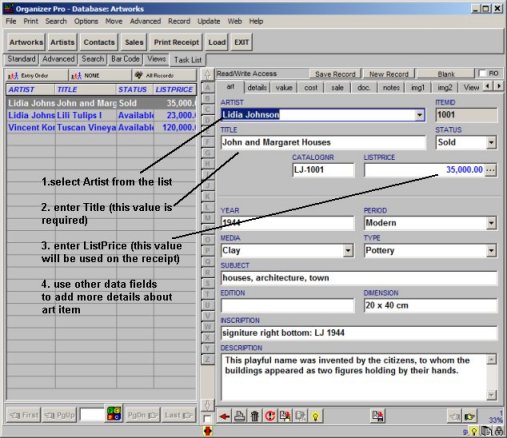
Task: Click the grey document icon before light bulb
Action: click(x=300, y=416)
